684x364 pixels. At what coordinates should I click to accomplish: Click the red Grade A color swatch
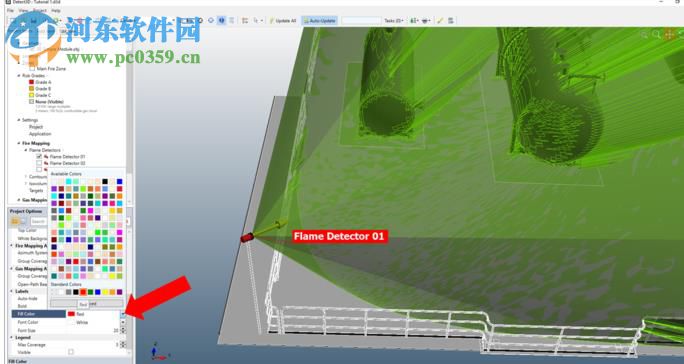[x=31, y=82]
